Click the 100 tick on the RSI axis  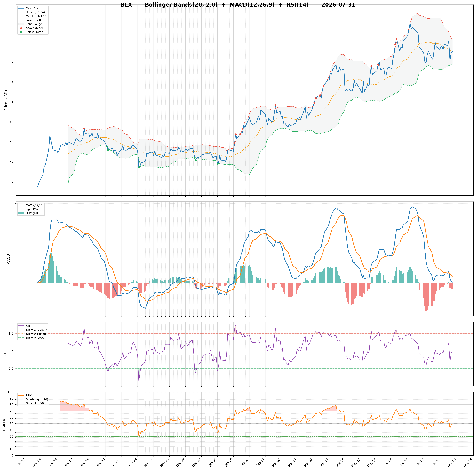point(11,392)
